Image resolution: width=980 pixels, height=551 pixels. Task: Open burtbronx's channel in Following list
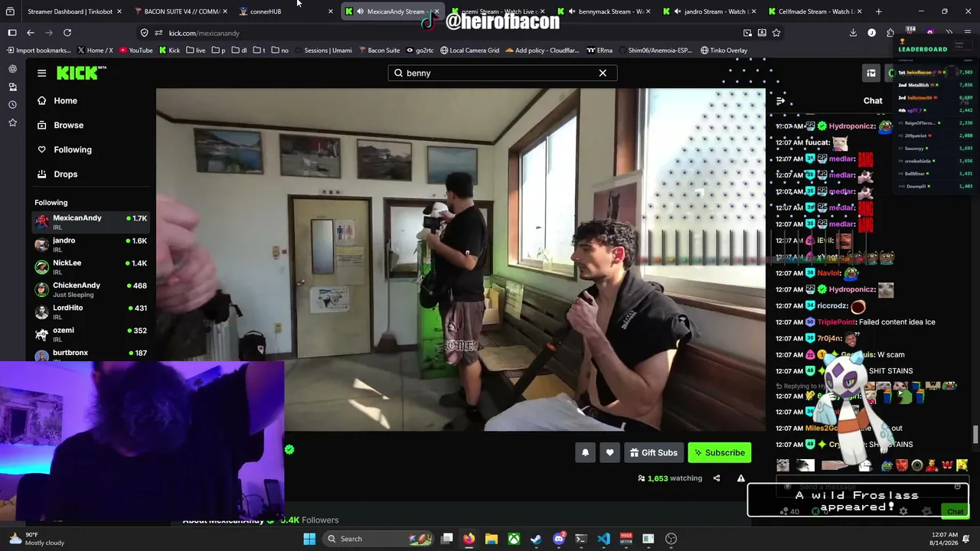[x=91, y=354]
